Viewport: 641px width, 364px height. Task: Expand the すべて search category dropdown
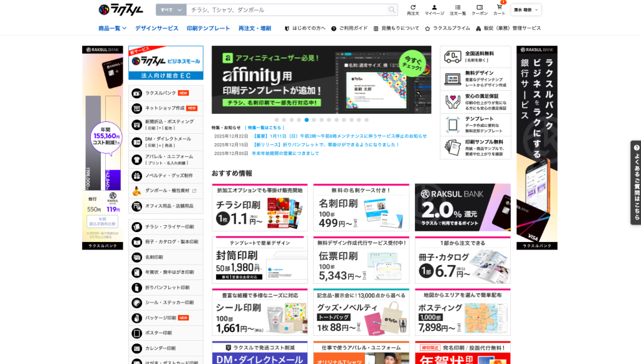tap(171, 10)
